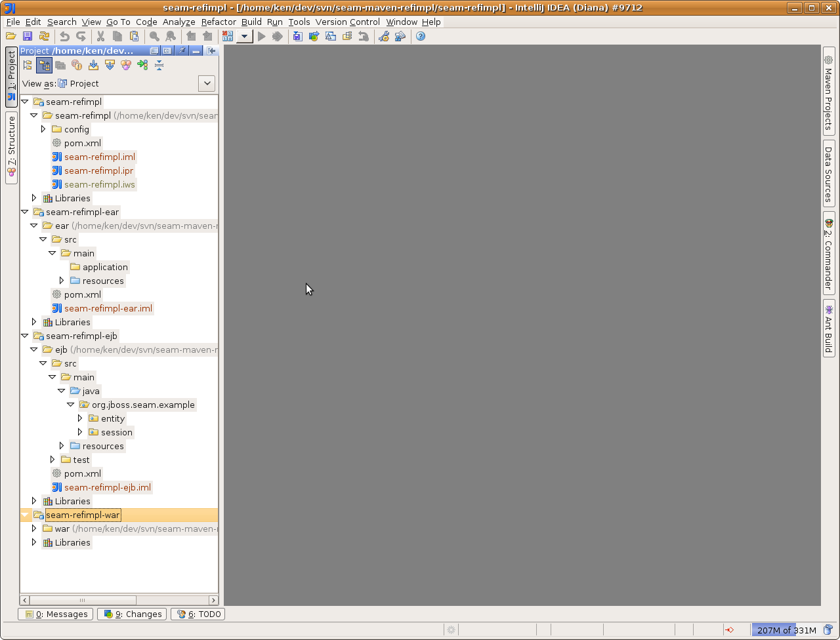Image resolution: width=840 pixels, height=640 pixels.
Task: Toggle Sort by Type in Project panel
Action: pos(126,65)
